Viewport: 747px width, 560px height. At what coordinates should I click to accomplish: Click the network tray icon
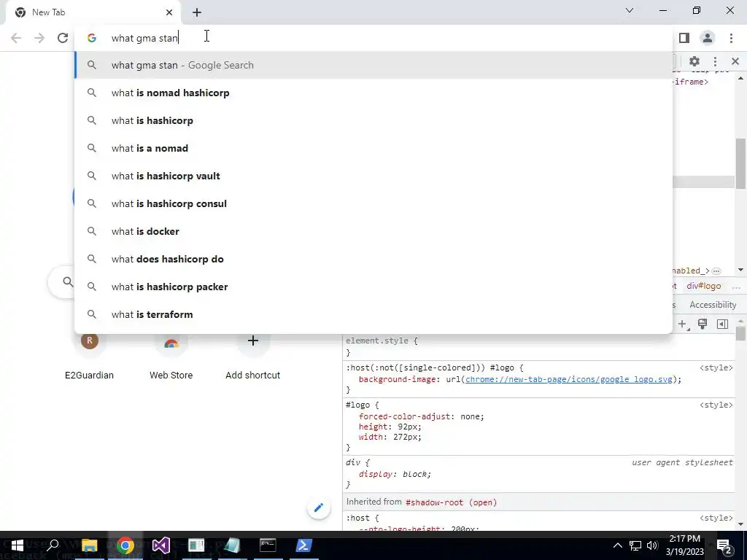[x=635, y=545]
